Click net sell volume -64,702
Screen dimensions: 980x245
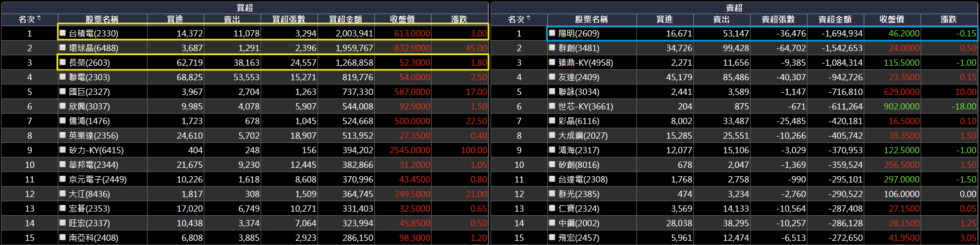(790, 48)
